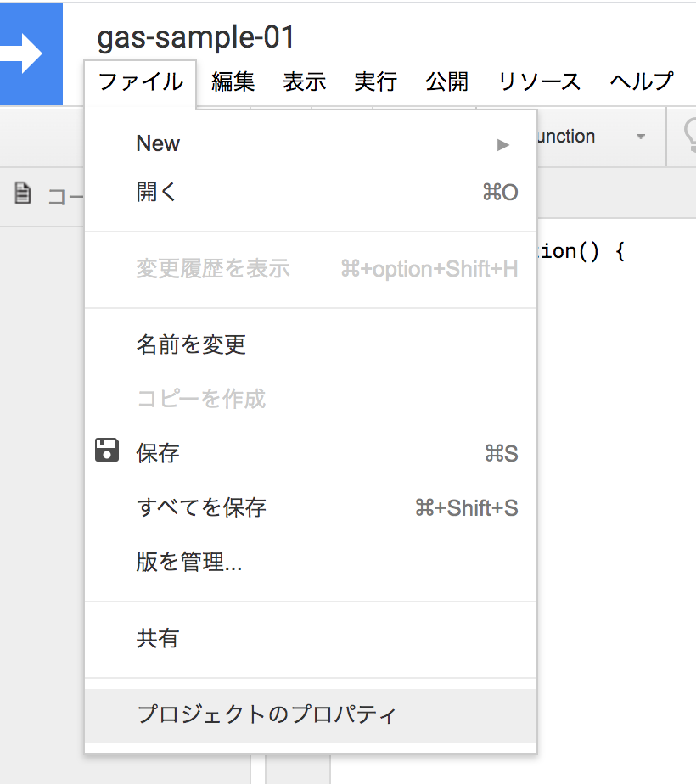Screen dimensions: 696x784
Task: Select すべてを保存 to save all files
Action: 204,507
